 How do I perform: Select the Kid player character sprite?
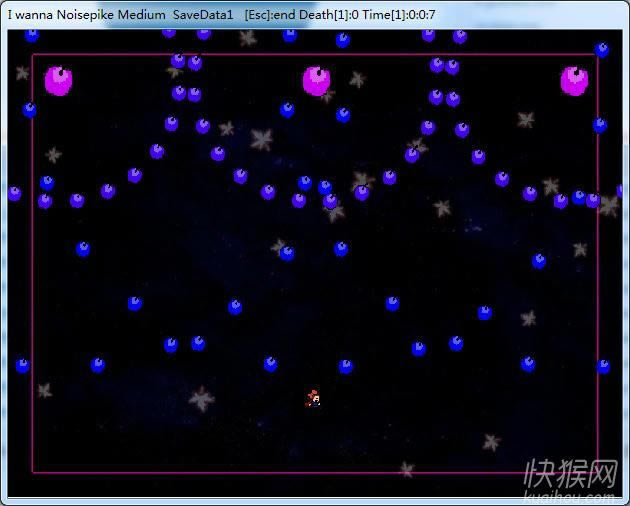(314, 399)
